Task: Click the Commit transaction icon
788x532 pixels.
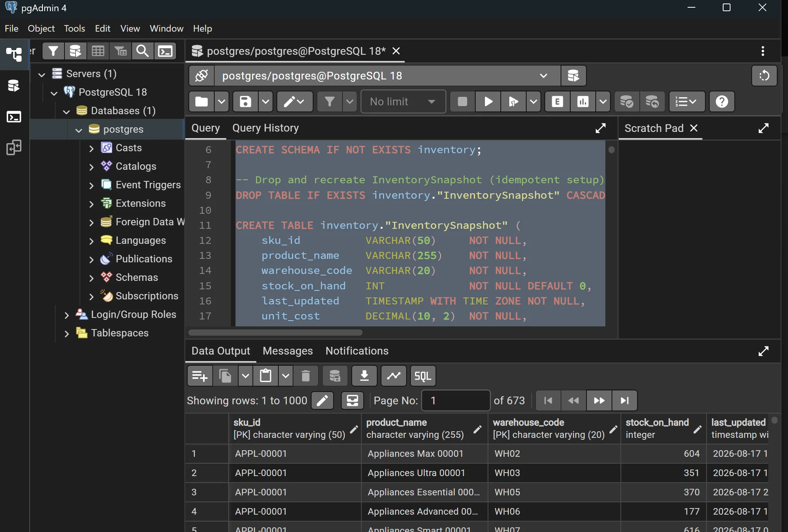Action: (626, 102)
